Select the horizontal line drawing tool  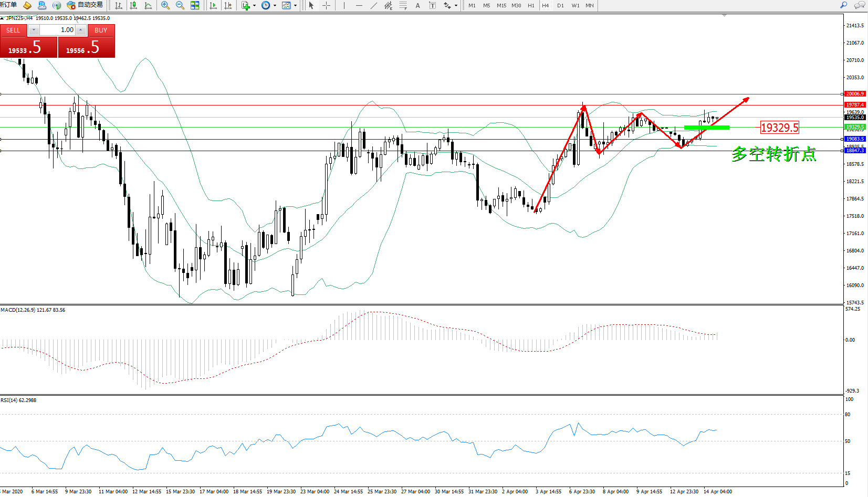coord(359,5)
